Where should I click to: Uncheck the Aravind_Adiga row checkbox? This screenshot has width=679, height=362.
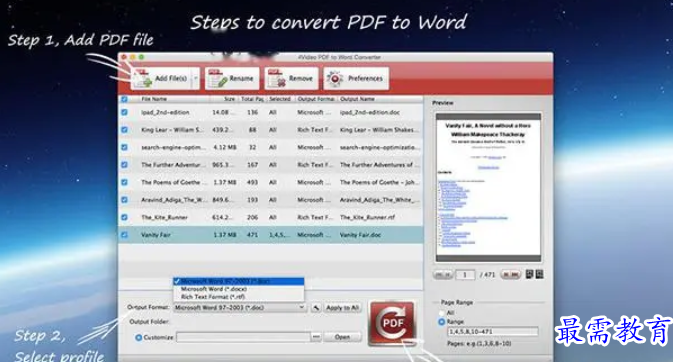click(124, 200)
